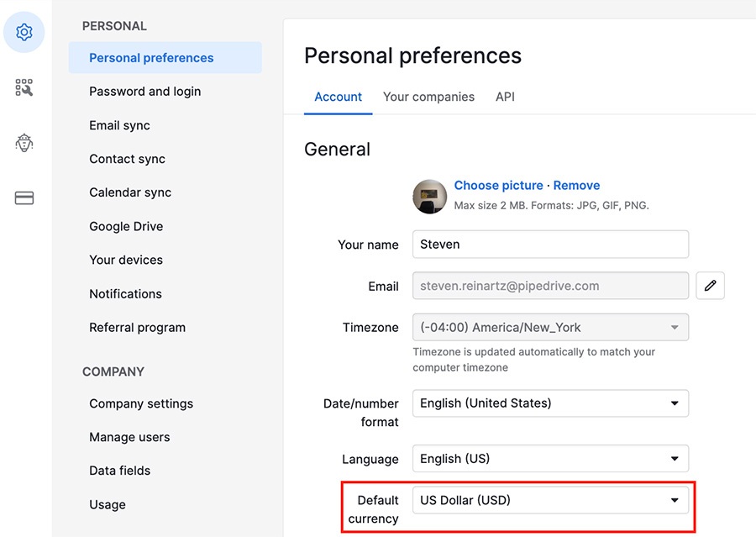Open the tools and apps icon
This screenshot has height=537, width=756.
click(x=24, y=87)
